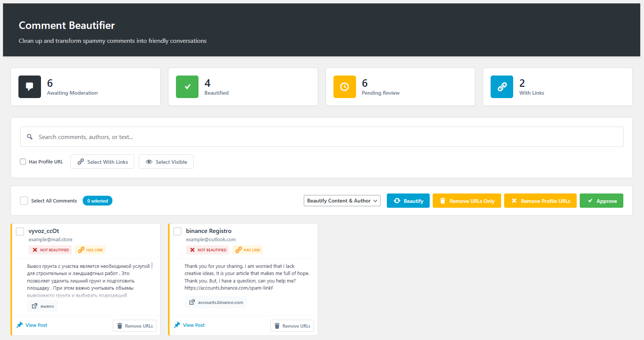Viewport: 644px width, 340px height.
Task: Click the search magnifier icon
Action: click(30, 137)
